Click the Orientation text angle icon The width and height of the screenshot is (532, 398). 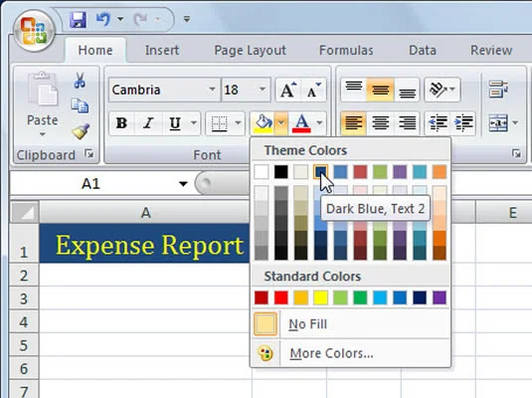(x=439, y=90)
